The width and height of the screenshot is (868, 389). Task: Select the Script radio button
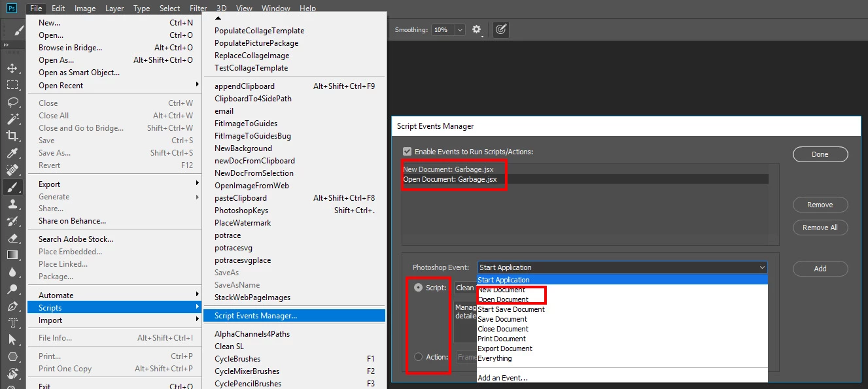pos(419,288)
